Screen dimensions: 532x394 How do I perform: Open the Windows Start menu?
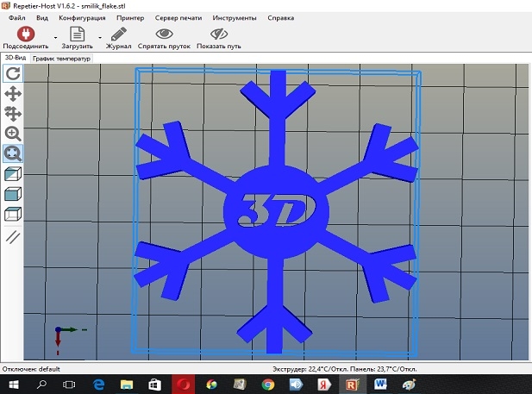[x=14, y=385]
